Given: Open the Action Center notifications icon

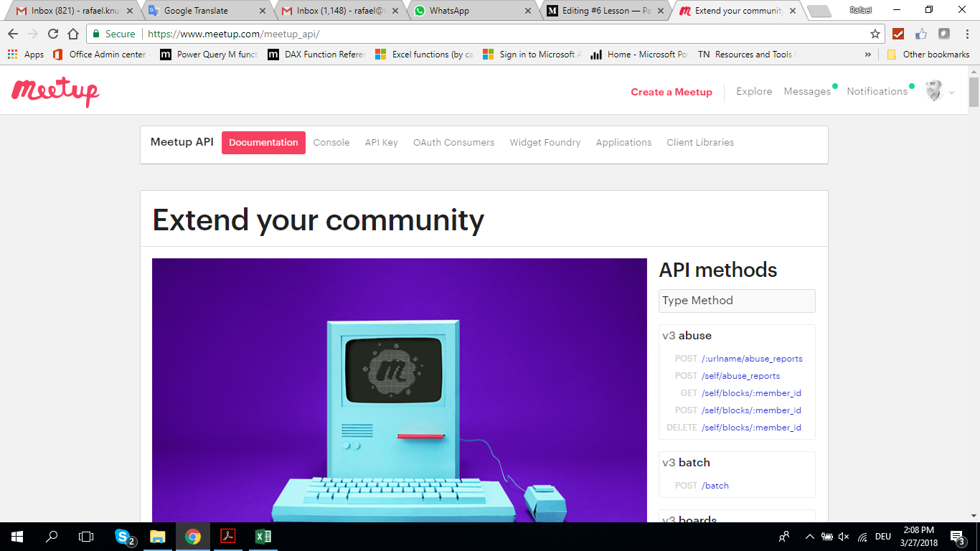Looking at the screenshot, I should 958,537.
